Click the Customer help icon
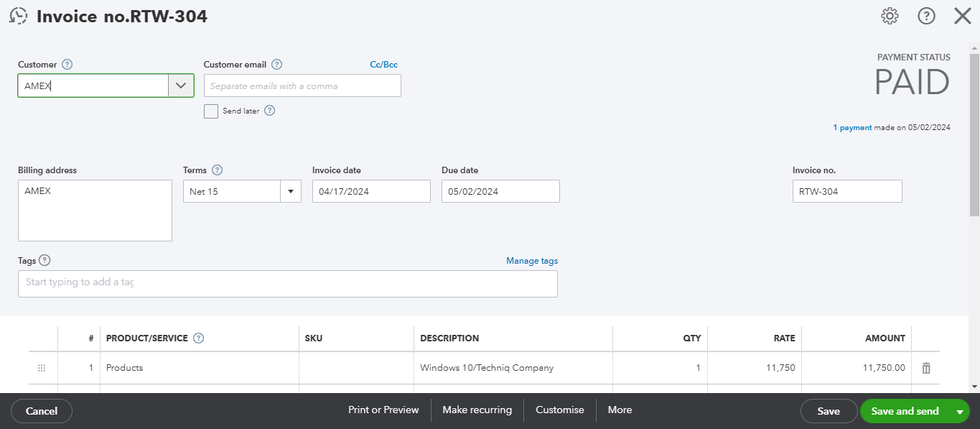Viewport: 980px width, 429px height. point(67,65)
